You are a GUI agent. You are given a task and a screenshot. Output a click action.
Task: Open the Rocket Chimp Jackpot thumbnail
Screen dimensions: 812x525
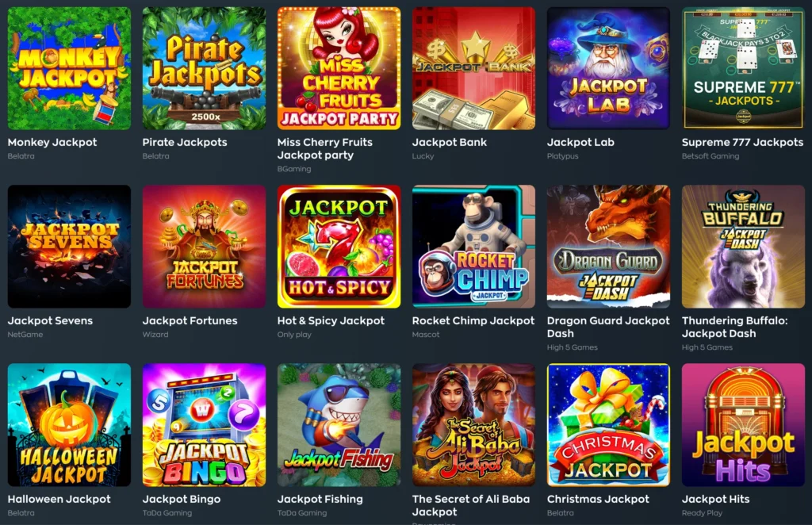click(474, 247)
